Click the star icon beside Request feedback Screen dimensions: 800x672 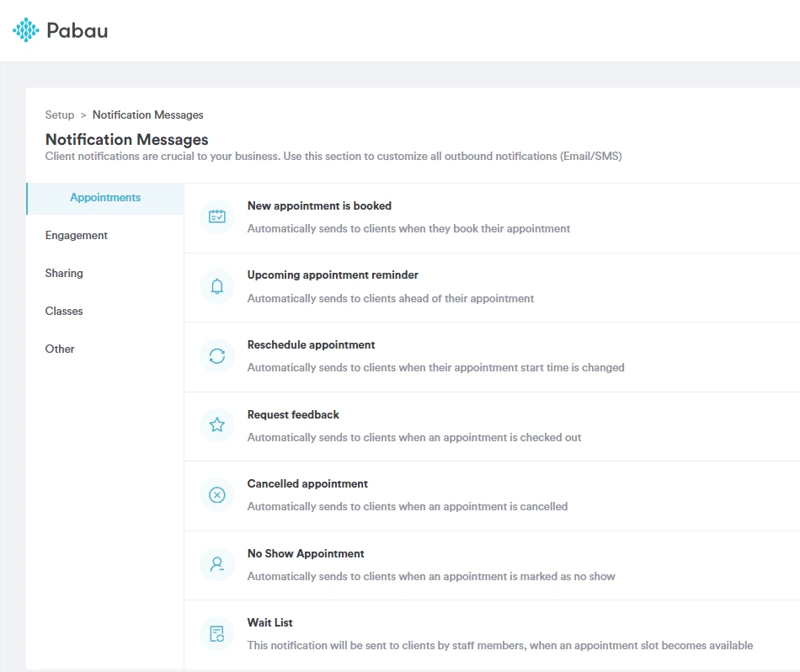217,425
